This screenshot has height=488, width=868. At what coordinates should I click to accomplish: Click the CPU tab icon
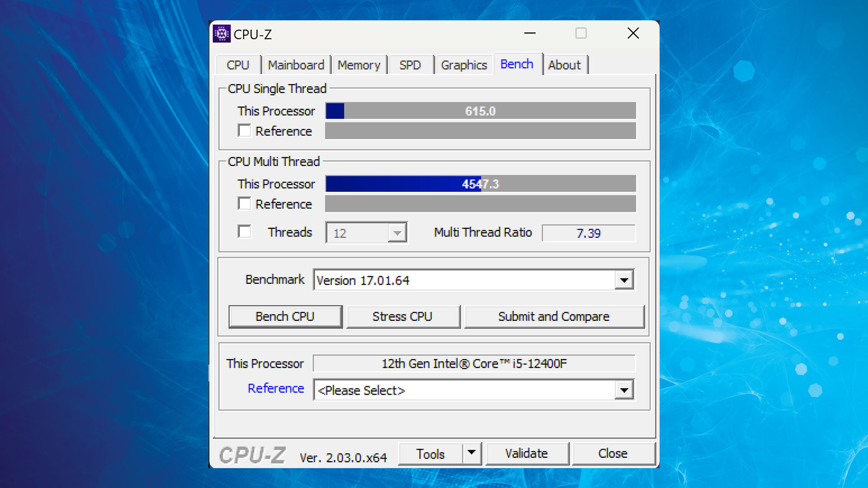click(237, 64)
